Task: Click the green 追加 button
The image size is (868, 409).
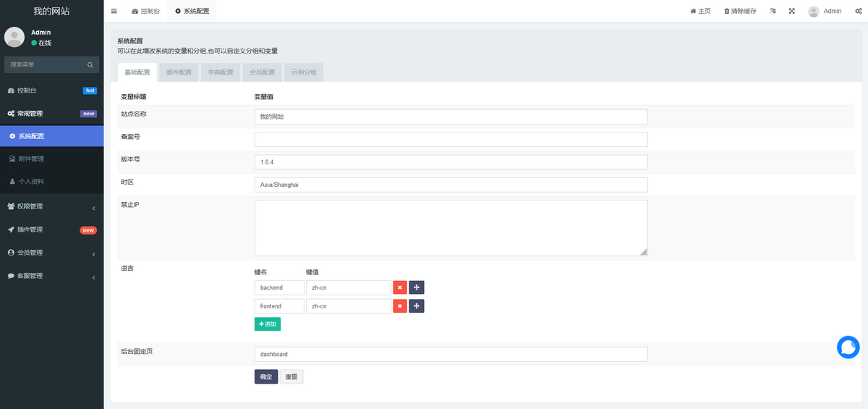Action: (x=267, y=324)
